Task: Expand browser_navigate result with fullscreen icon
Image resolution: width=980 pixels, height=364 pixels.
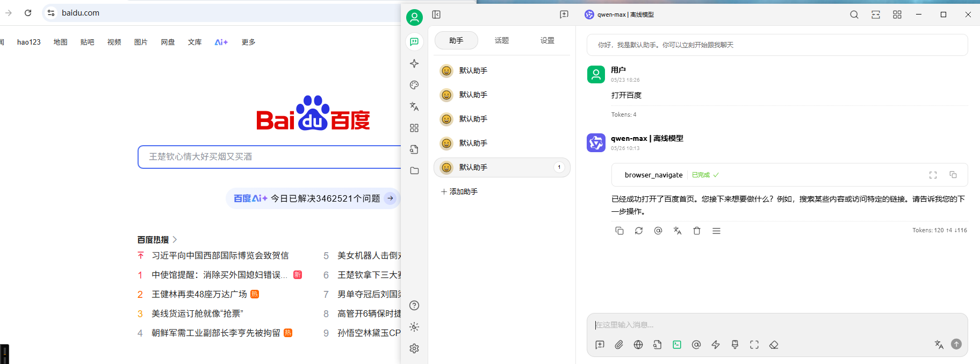Action: coord(933,175)
